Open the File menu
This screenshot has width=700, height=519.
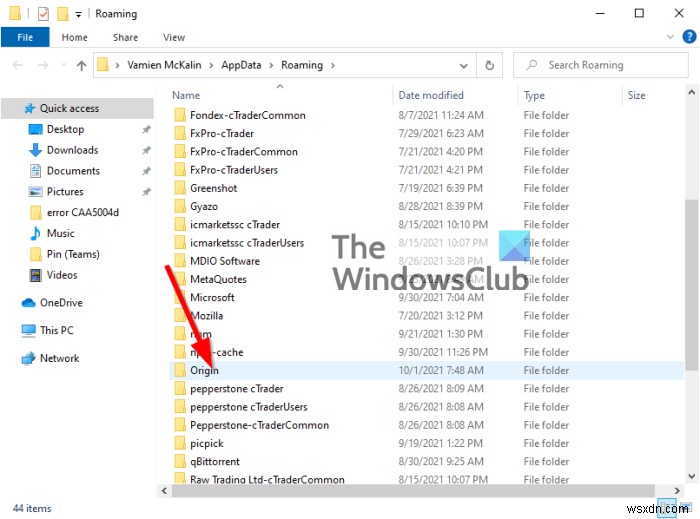25,37
